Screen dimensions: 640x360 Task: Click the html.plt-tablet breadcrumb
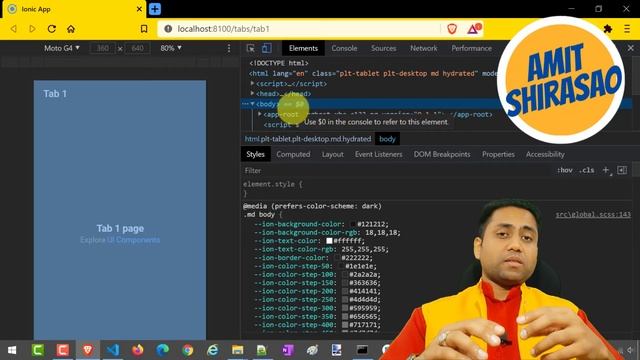click(308, 139)
